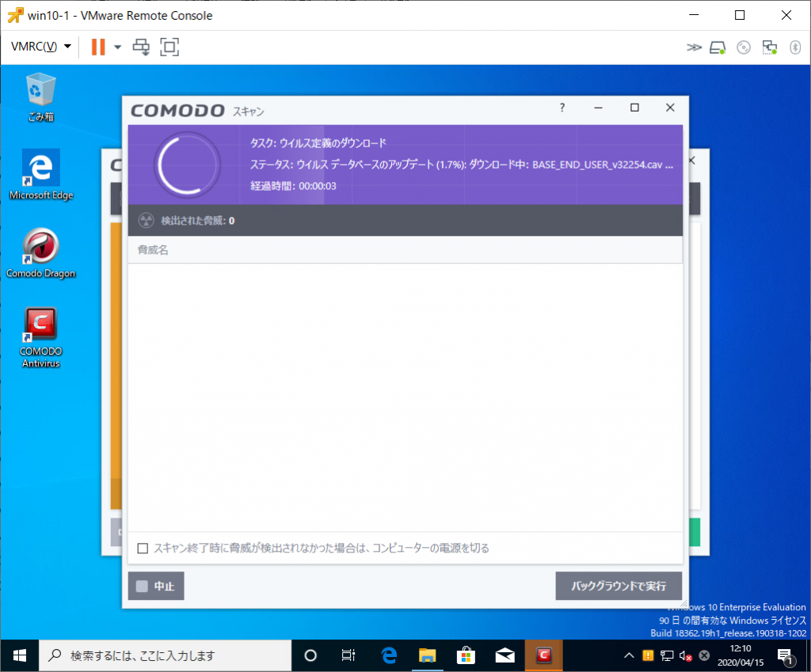Enter full screen mode in VMRC
The image size is (811, 672).
(169, 47)
